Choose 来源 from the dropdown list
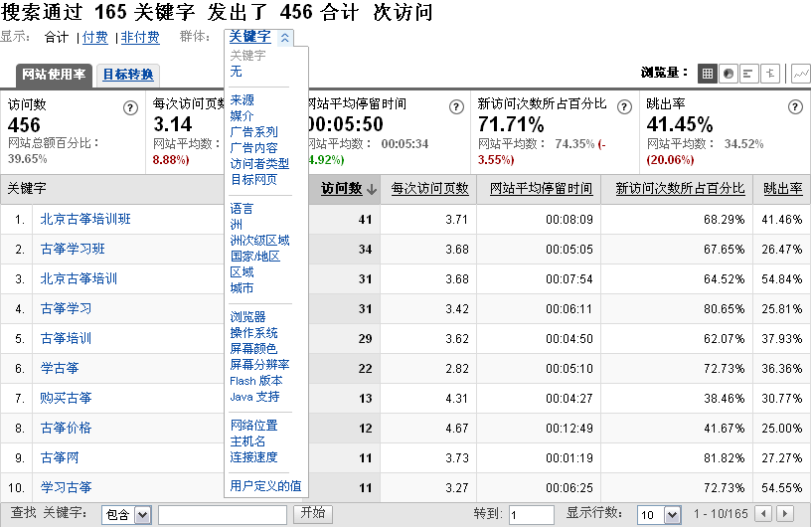812x527 pixels. (242, 100)
